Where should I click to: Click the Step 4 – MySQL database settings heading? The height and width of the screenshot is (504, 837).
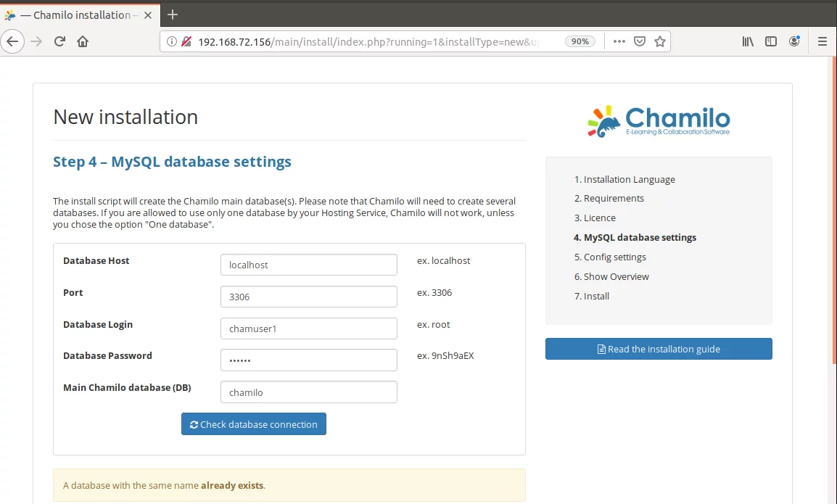pos(172,161)
